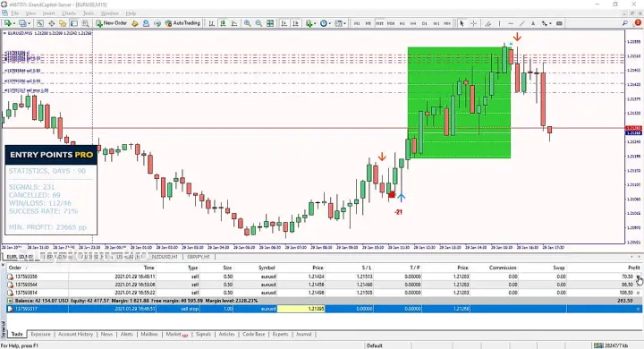Select the Trendline drawing tool
The height and width of the screenshot is (349, 644).
tap(522, 23)
